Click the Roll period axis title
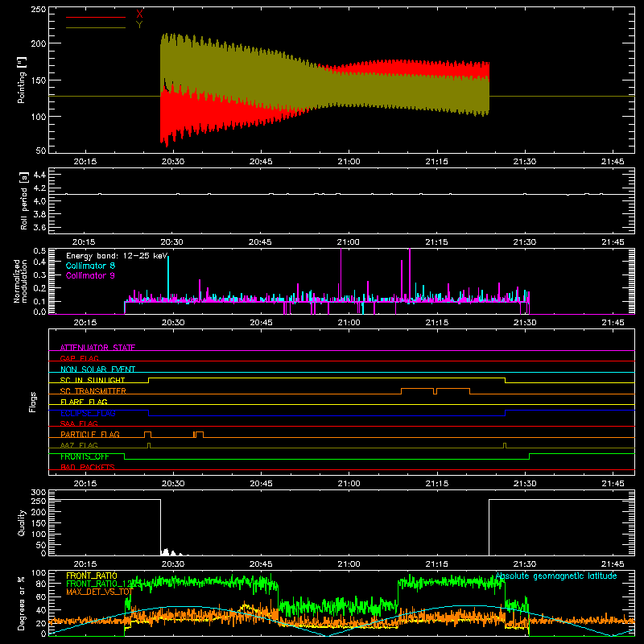 click(x=24, y=200)
